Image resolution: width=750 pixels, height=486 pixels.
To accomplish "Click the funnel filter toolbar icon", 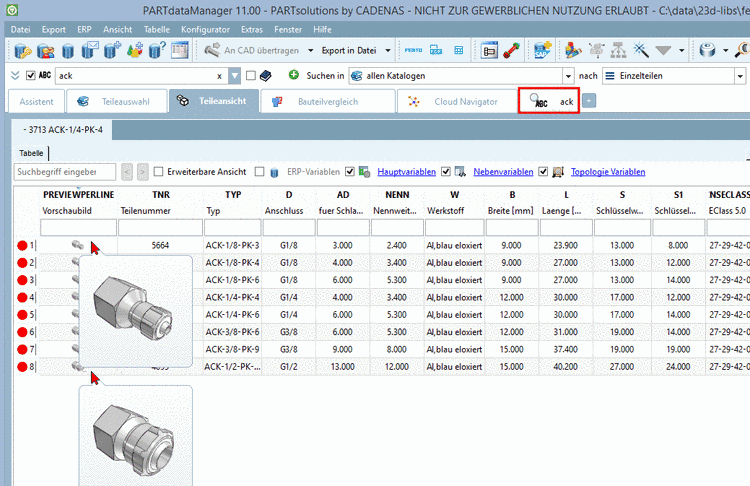I will point(663,49).
